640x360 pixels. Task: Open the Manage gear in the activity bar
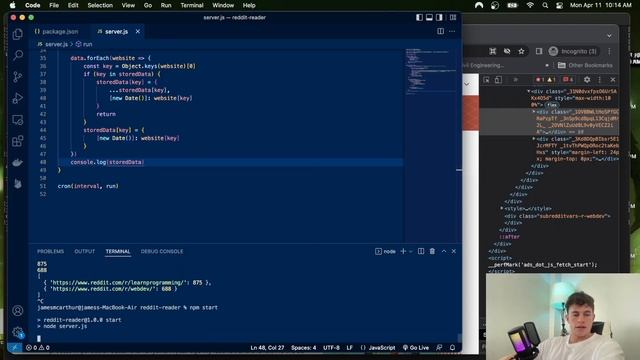18,332
